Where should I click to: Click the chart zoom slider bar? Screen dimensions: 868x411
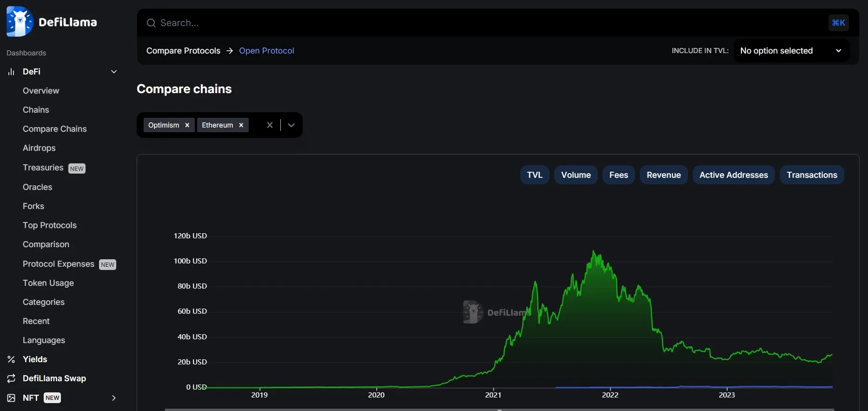(x=499, y=410)
